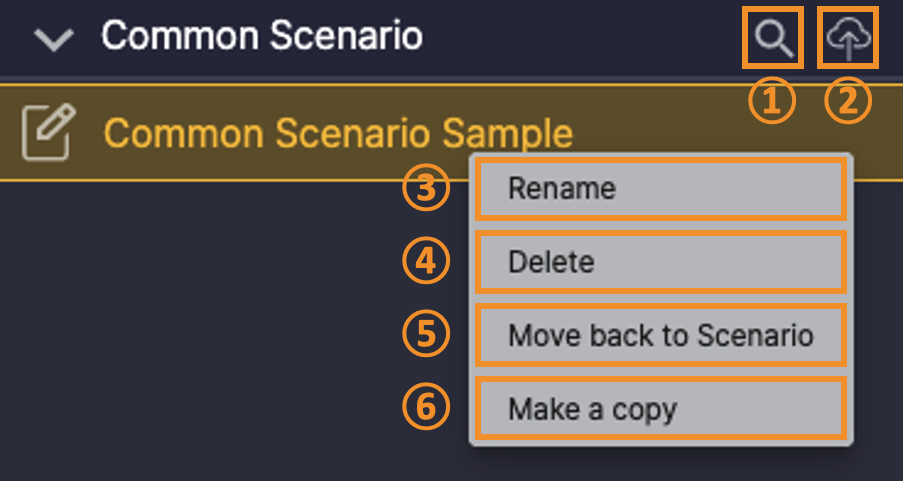The height and width of the screenshot is (482, 903).
Task: Click the circled number 3 beside Rename
Action: point(426,188)
